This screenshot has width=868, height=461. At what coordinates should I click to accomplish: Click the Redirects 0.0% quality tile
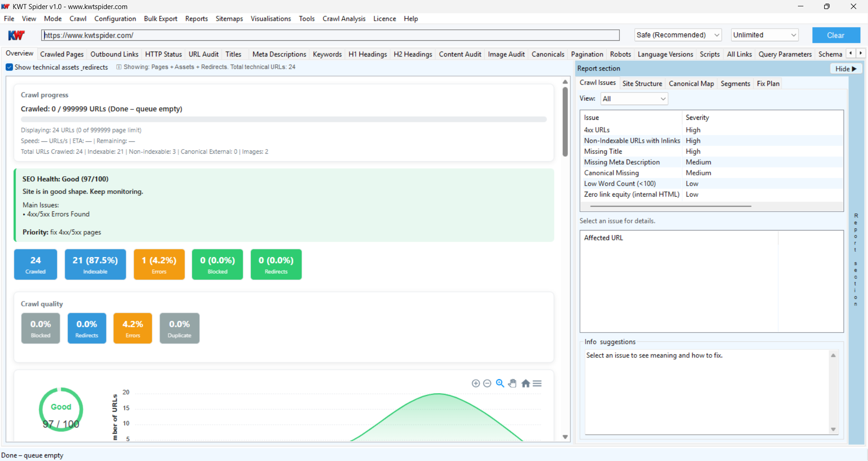[x=86, y=328]
